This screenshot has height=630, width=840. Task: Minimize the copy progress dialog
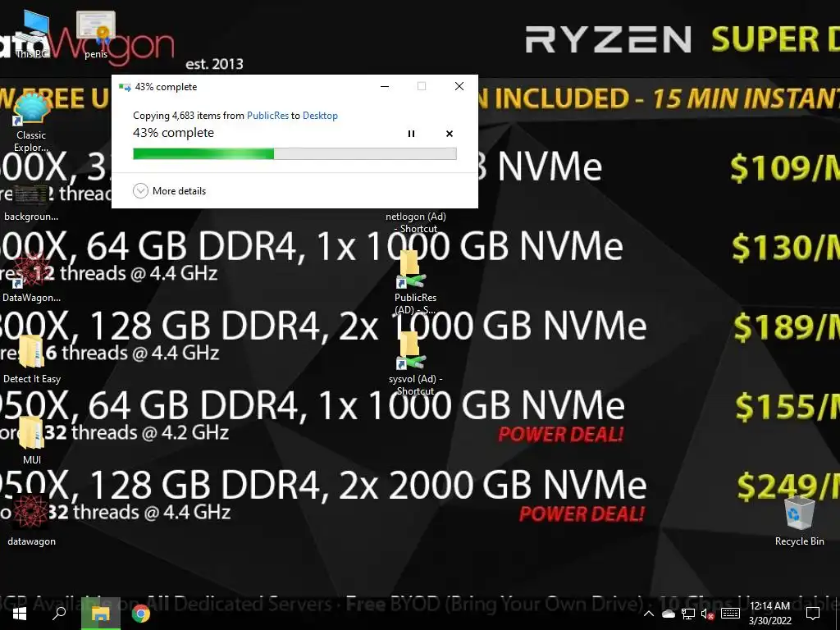click(385, 86)
